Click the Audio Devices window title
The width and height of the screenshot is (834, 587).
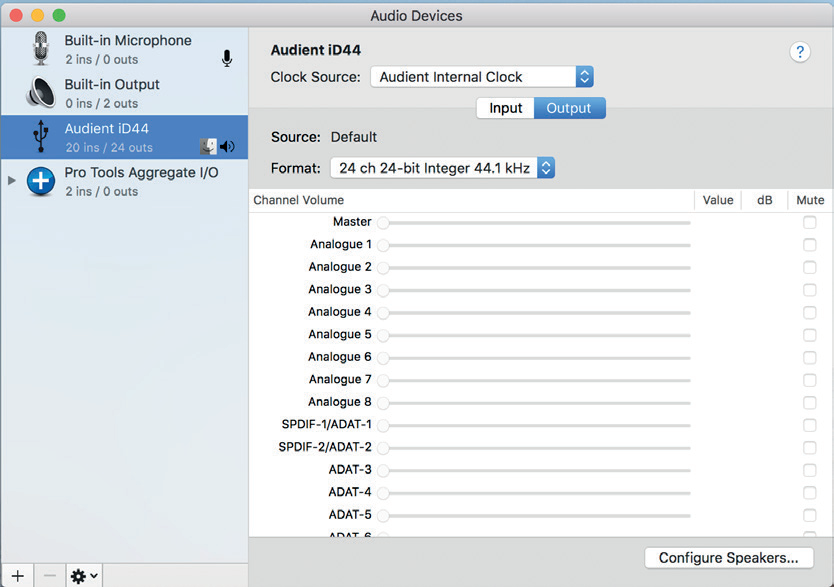[x=416, y=15]
